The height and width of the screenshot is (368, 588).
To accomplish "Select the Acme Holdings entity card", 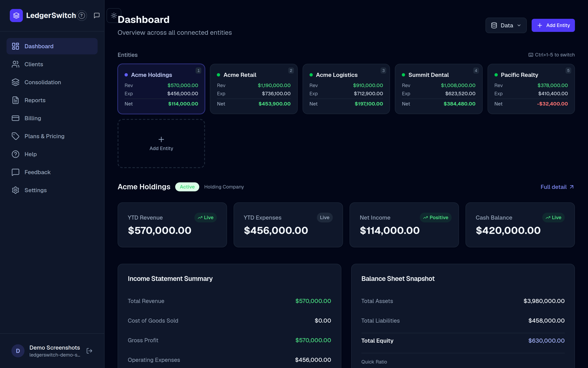I will click(161, 89).
